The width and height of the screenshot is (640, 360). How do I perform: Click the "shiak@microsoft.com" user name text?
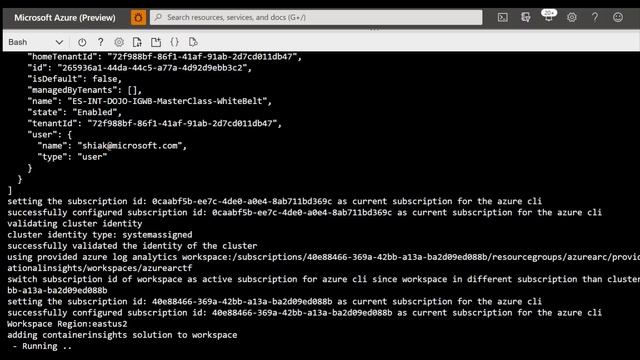[x=130, y=146]
